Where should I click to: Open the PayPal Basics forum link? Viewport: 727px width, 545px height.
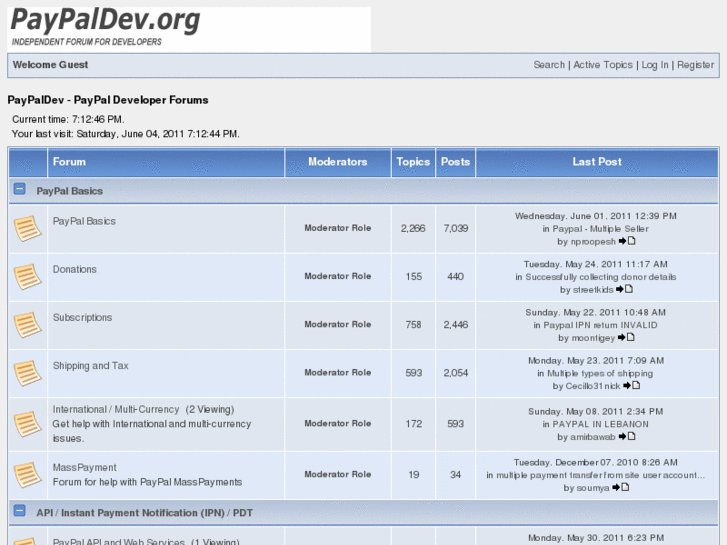click(84, 221)
